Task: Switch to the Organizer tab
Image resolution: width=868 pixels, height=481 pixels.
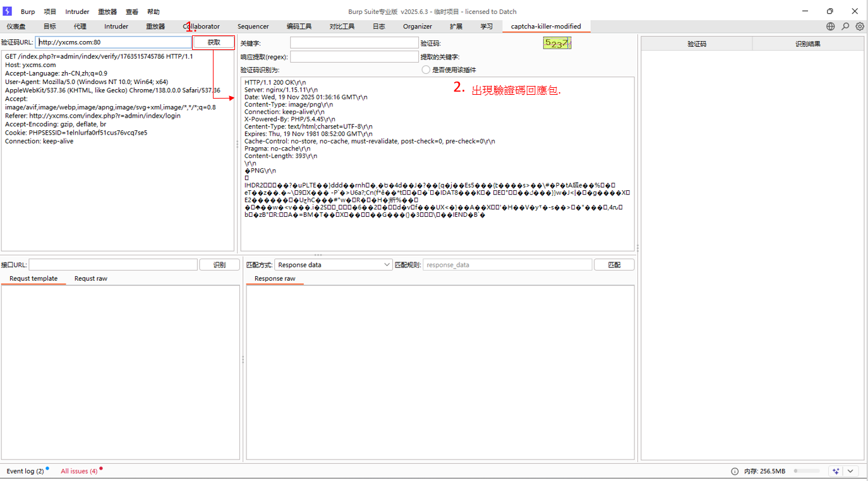Action: [418, 27]
